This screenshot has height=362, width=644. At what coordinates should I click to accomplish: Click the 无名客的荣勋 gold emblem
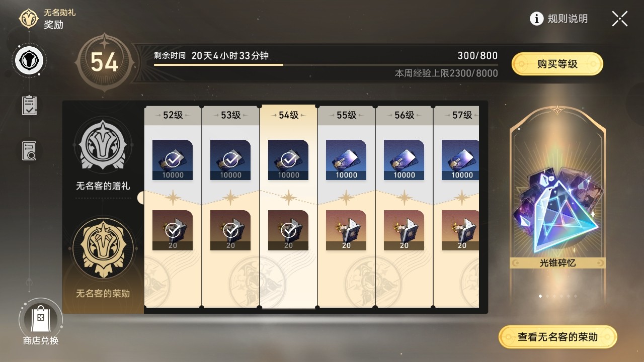tap(103, 248)
